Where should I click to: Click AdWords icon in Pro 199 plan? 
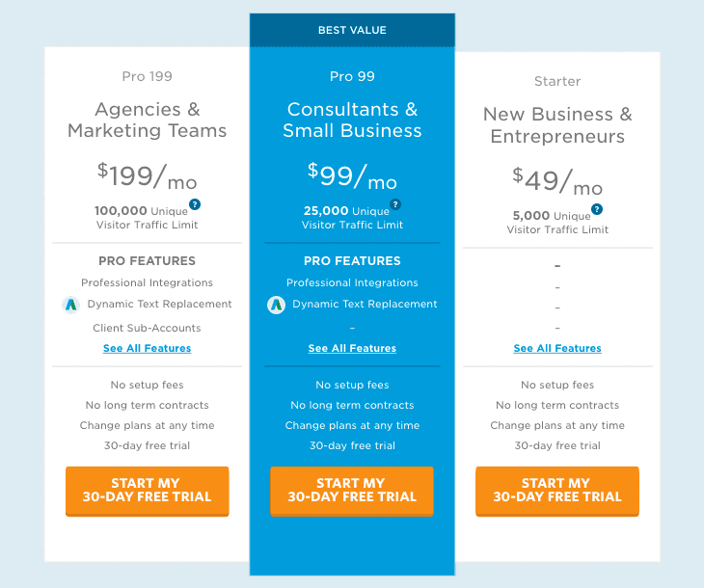coord(70,305)
